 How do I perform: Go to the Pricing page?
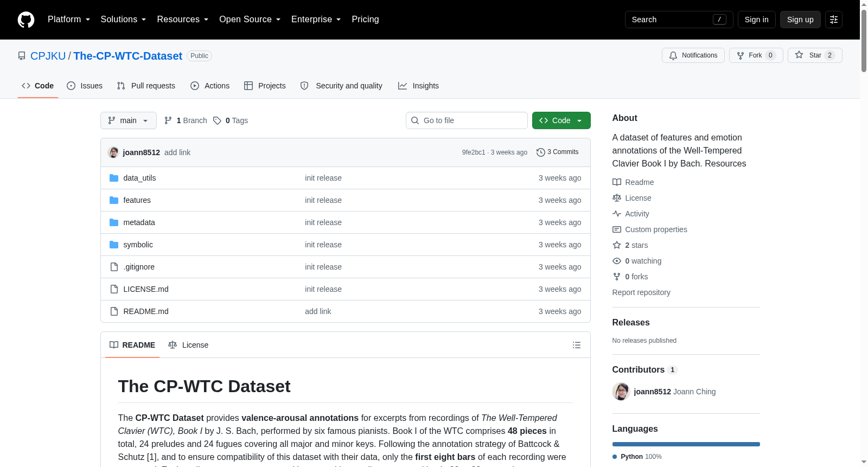[365, 20]
